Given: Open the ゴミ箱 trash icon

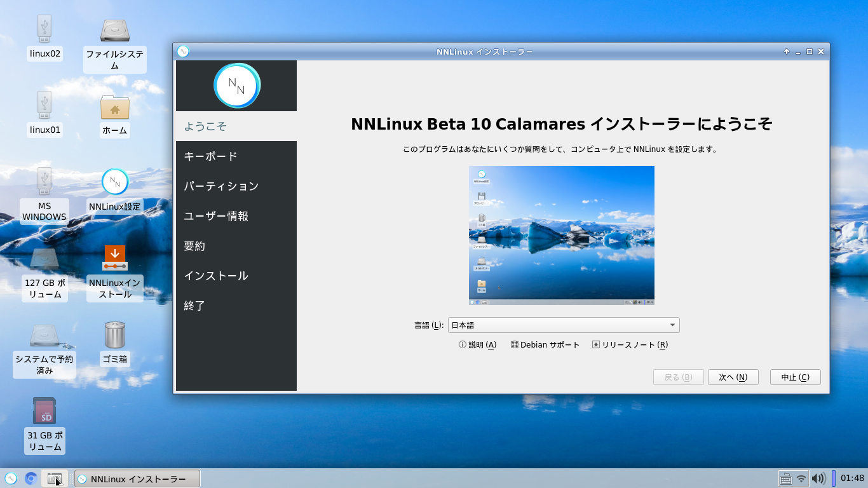Looking at the screenshot, I should click(x=115, y=335).
